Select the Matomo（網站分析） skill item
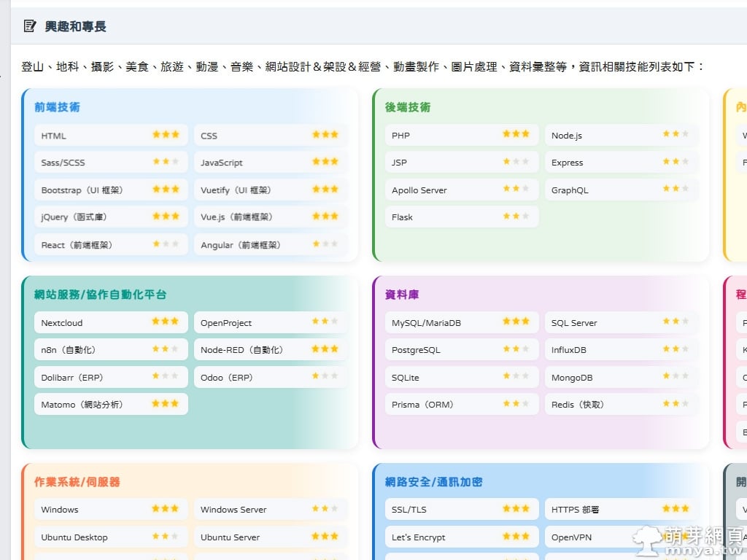The width and height of the screenshot is (747, 560). click(82, 405)
